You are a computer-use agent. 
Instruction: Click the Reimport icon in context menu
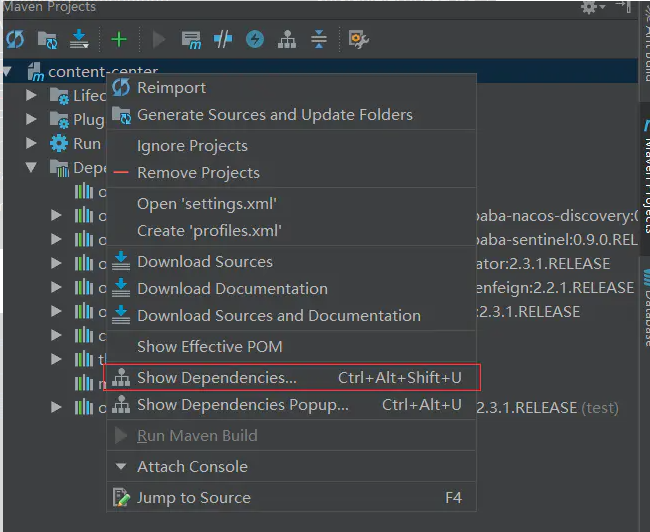click(121, 87)
